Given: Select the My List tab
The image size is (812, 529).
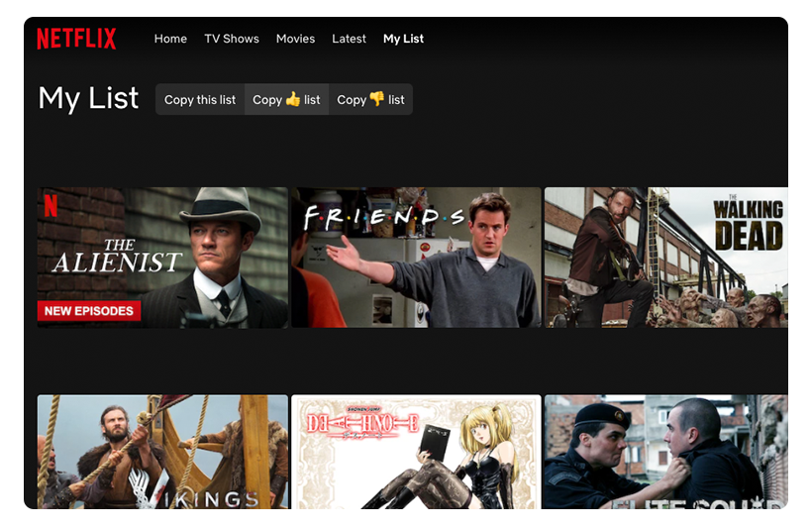Looking at the screenshot, I should (x=403, y=39).
